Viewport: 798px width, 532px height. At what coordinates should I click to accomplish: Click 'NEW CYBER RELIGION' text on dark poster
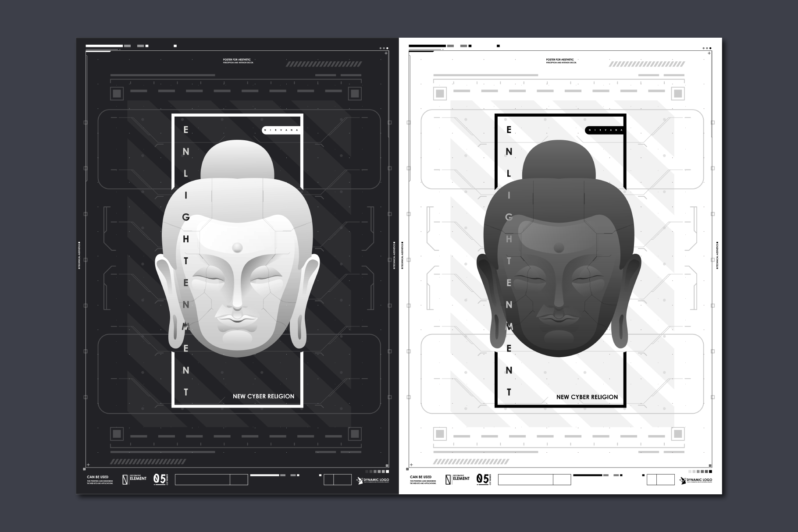[x=264, y=396]
